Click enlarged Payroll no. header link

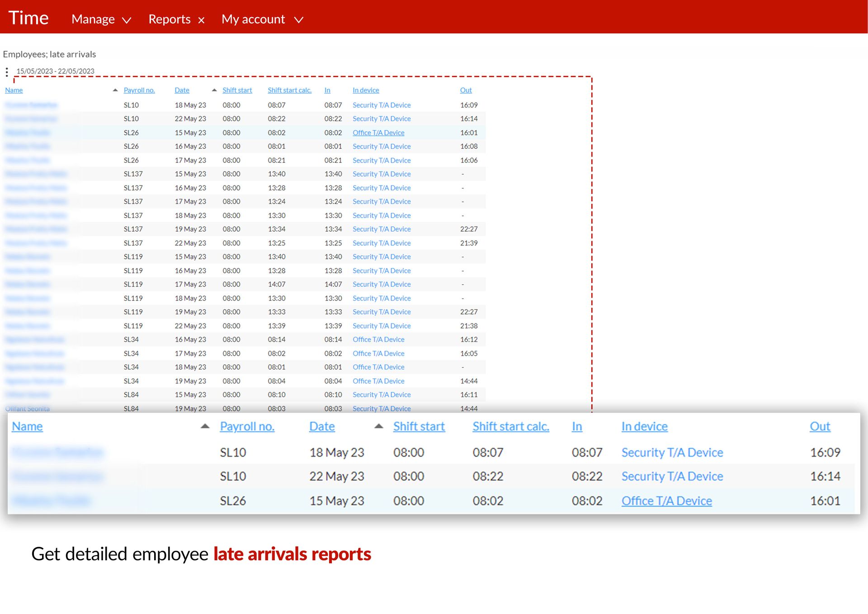click(247, 426)
